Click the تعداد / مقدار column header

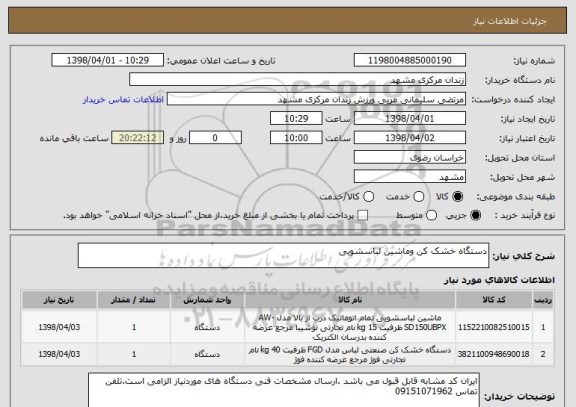click(134, 300)
